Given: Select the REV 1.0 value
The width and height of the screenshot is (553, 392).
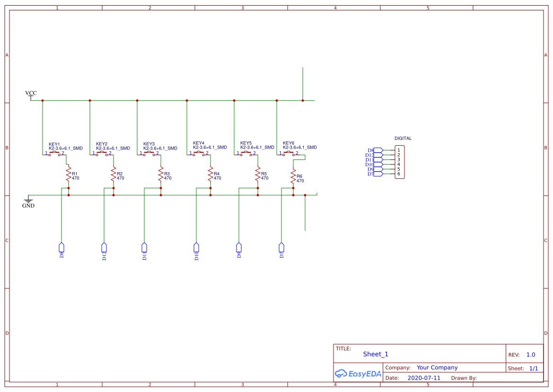Looking at the screenshot, I should coord(531,355).
